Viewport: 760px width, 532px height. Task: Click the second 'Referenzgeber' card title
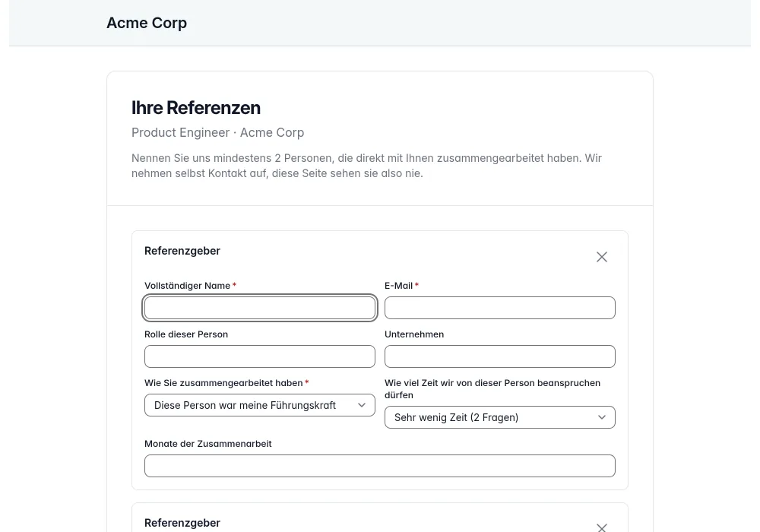(x=182, y=523)
